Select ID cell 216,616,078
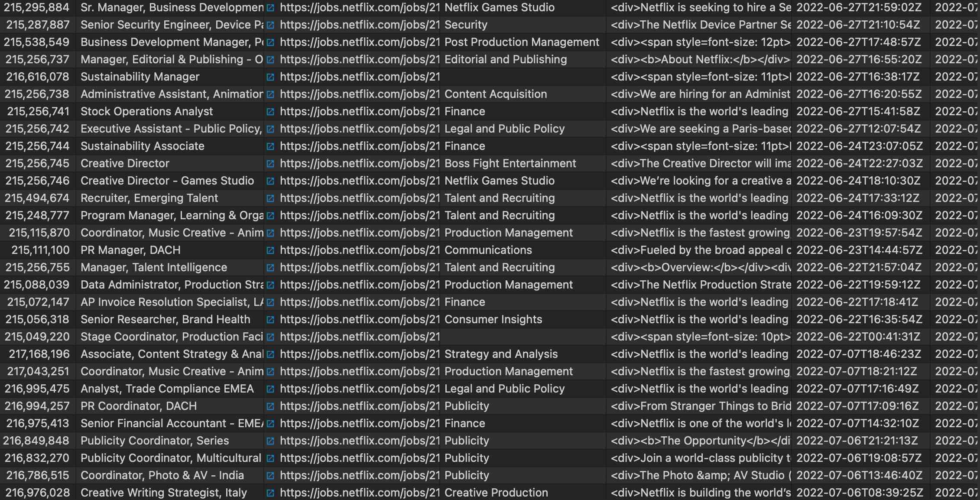The height and width of the screenshot is (500, 980). tap(38, 77)
